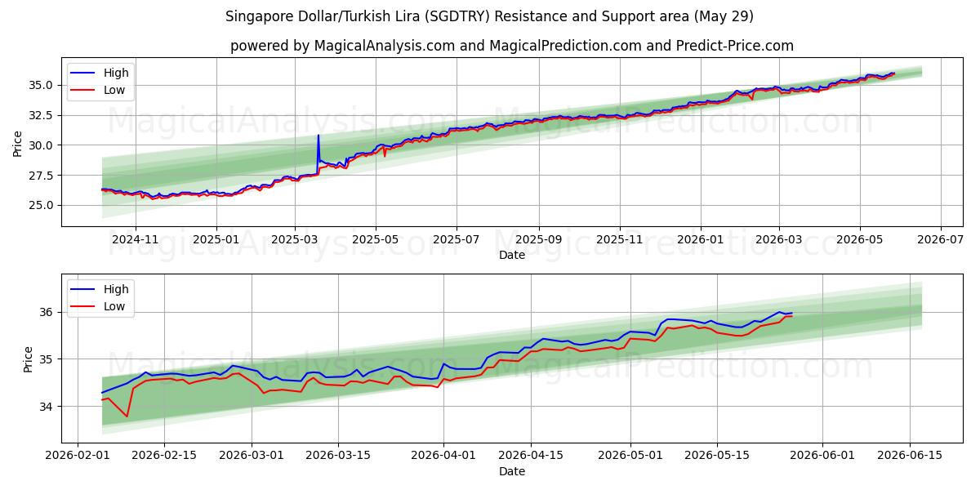This screenshot has width=980, height=490.
Task: Click the '2025-07' date tick label
Action: click(456, 241)
